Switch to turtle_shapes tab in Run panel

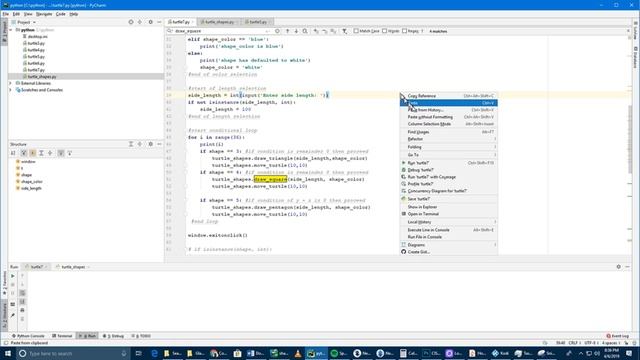pos(73,267)
